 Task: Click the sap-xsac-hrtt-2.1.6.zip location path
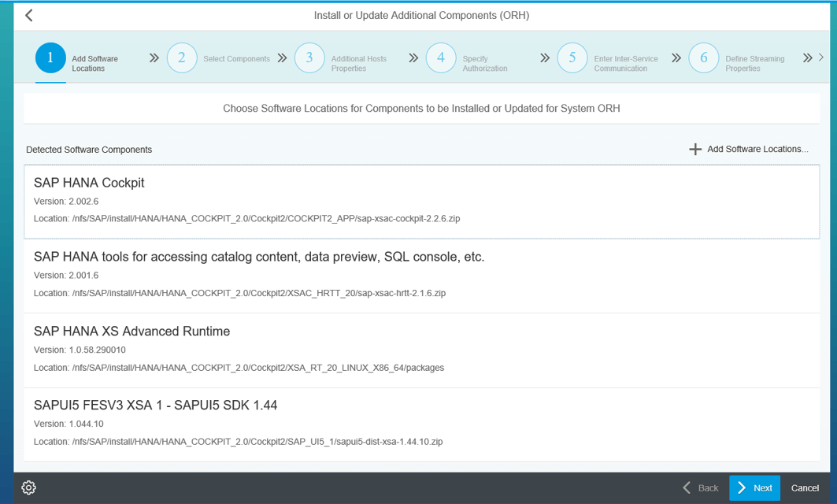(x=239, y=293)
